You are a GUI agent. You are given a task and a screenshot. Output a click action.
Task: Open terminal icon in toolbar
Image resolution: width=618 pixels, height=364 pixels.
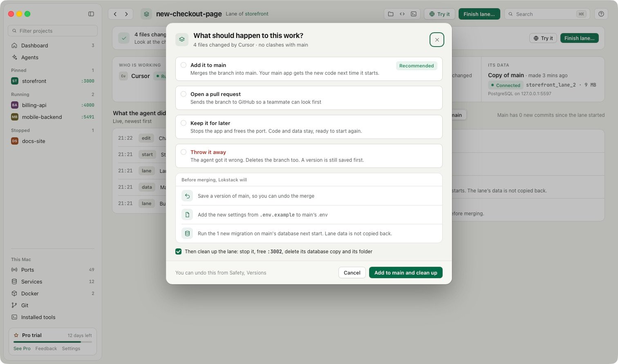coord(414,14)
